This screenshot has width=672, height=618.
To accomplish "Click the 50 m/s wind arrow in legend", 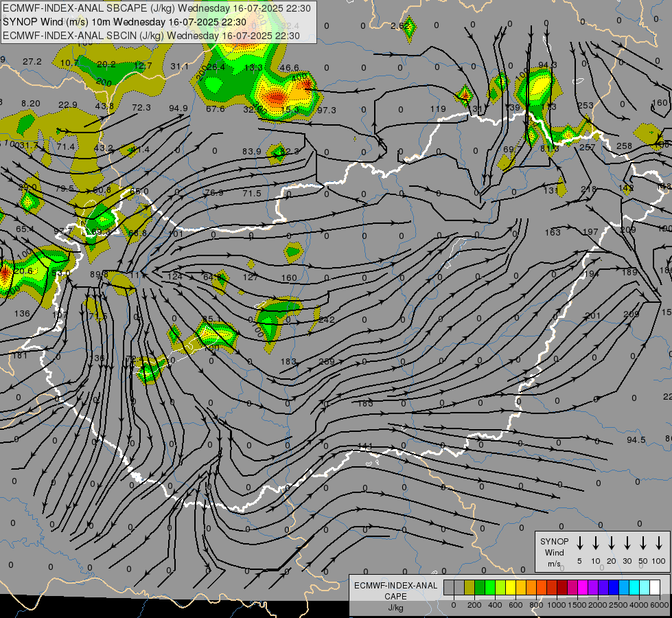I will click(x=643, y=543).
